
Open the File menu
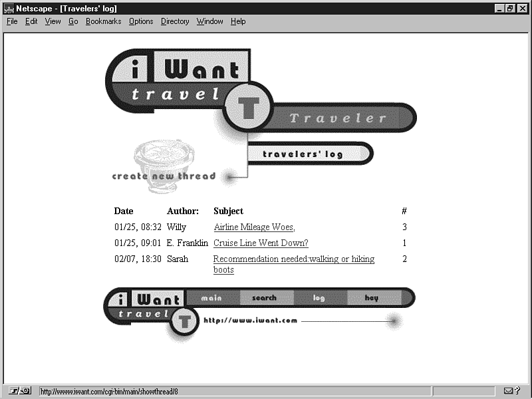(12, 21)
